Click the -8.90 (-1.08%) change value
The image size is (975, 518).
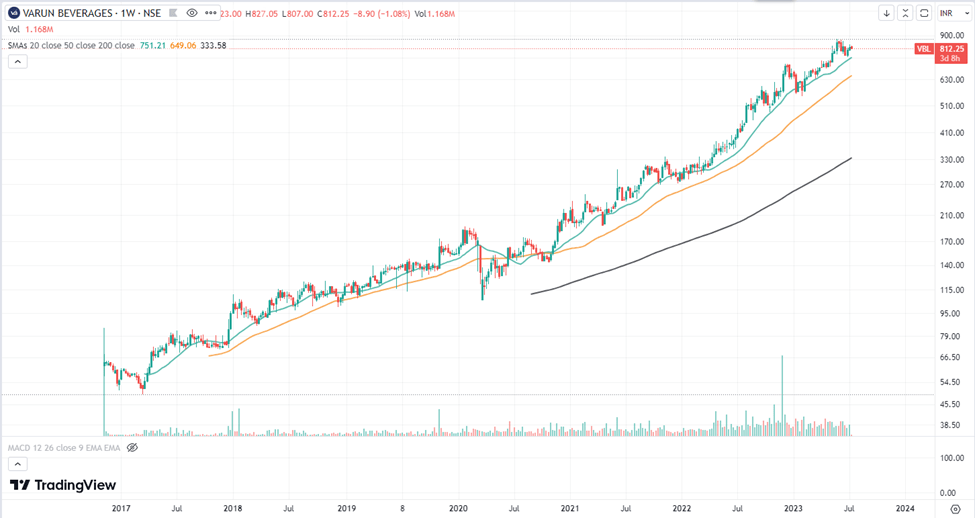pos(381,14)
